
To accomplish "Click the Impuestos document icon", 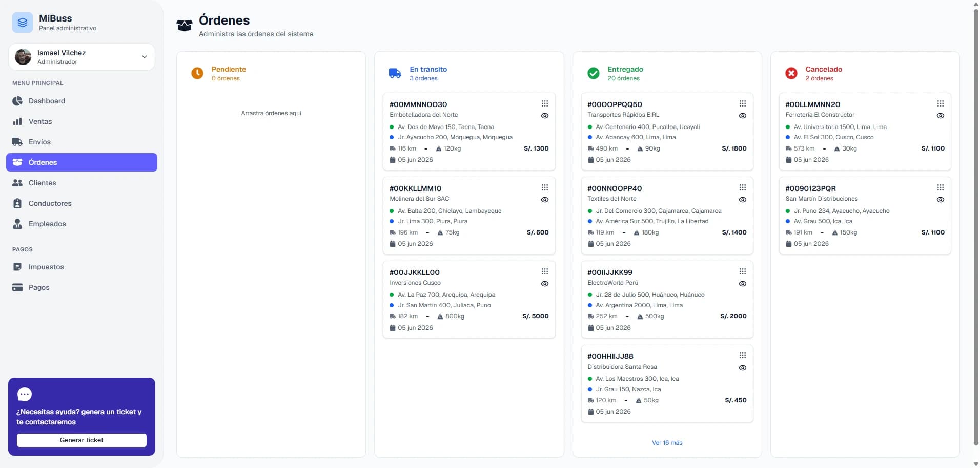I will coord(17,267).
